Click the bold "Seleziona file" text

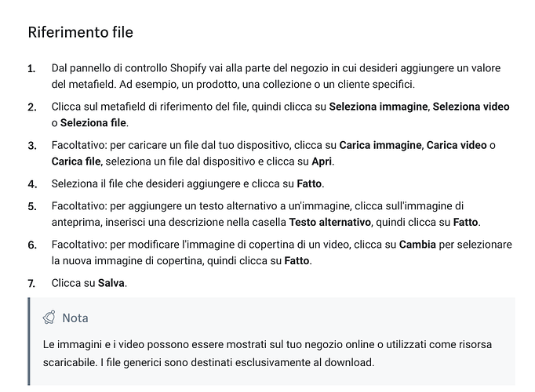tap(94, 122)
